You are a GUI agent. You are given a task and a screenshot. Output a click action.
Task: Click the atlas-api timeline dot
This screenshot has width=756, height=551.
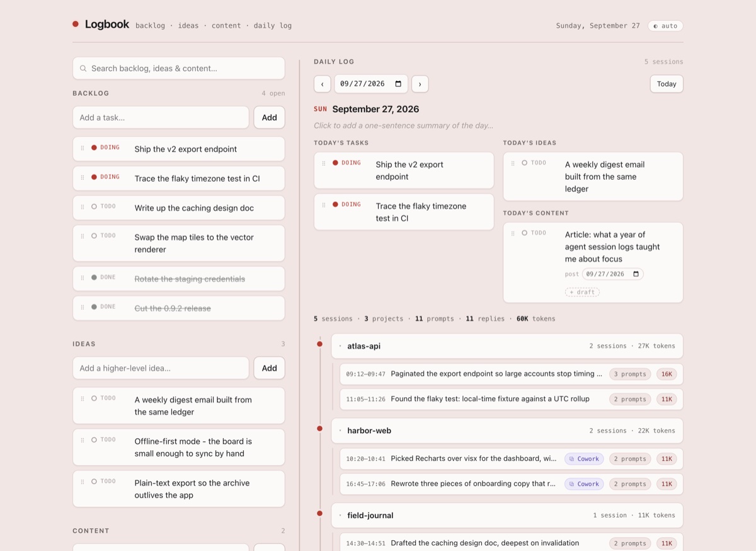[x=319, y=344]
